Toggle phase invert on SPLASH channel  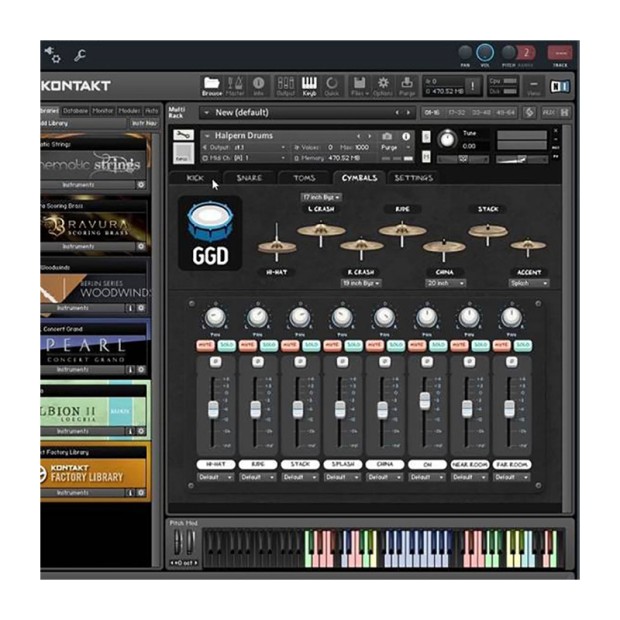(342, 361)
